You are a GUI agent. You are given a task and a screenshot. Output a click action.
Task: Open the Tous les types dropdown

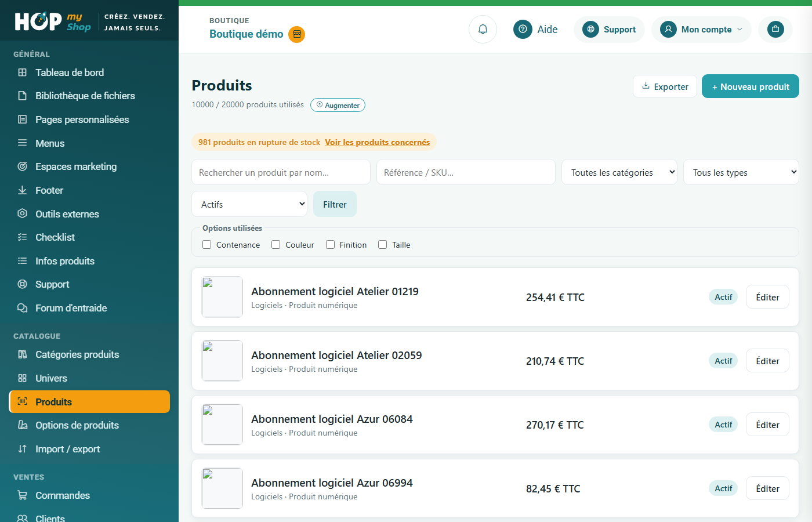pos(741,172)
